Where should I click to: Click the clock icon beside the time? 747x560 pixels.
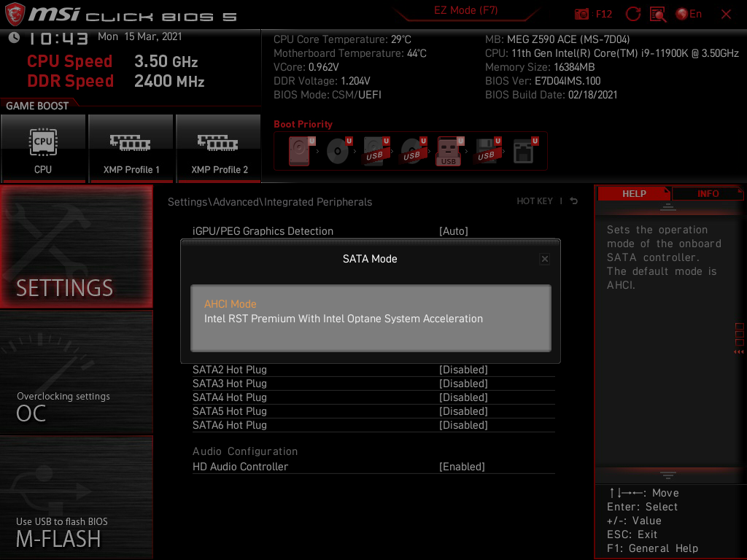coord(14,38)
